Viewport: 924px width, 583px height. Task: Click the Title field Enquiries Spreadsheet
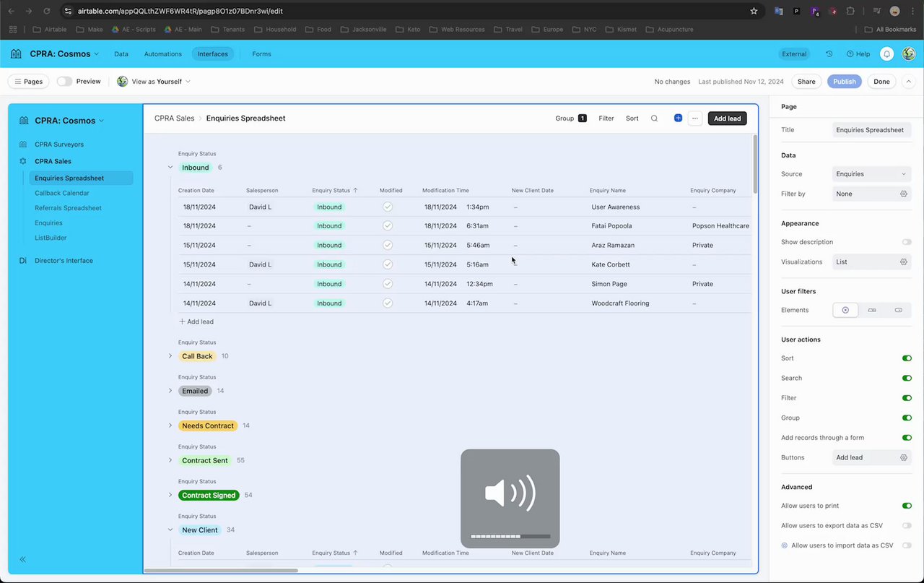click(x=871, y=130)
